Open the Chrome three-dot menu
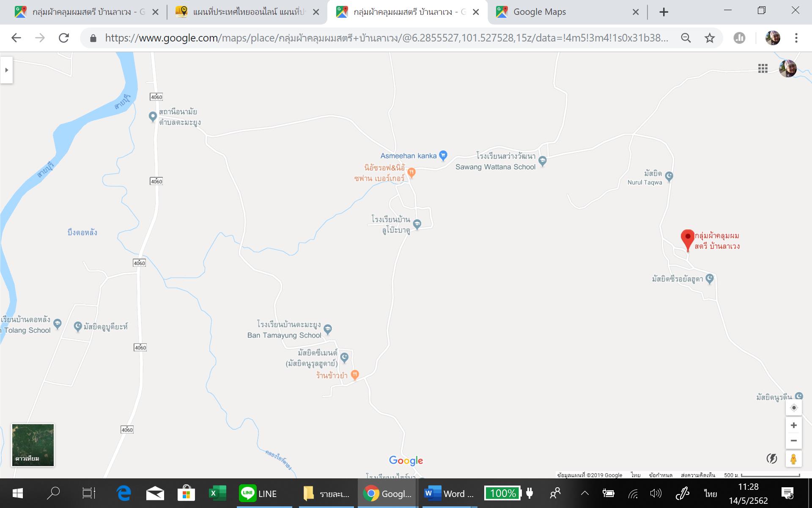 coord(796,38)
